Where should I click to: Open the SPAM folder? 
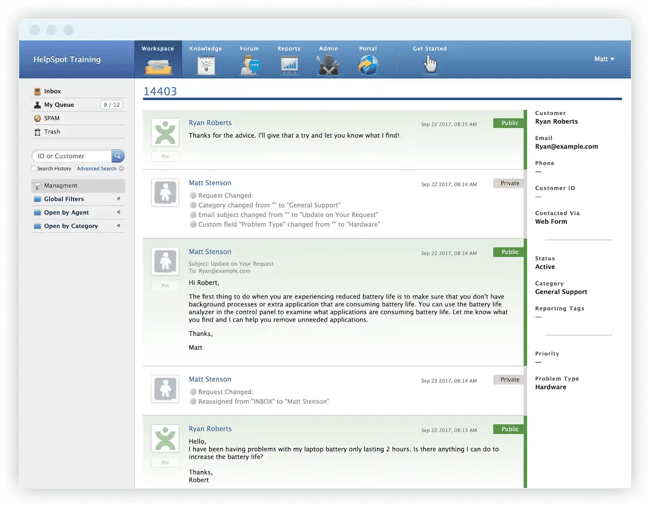coord(52,118)
